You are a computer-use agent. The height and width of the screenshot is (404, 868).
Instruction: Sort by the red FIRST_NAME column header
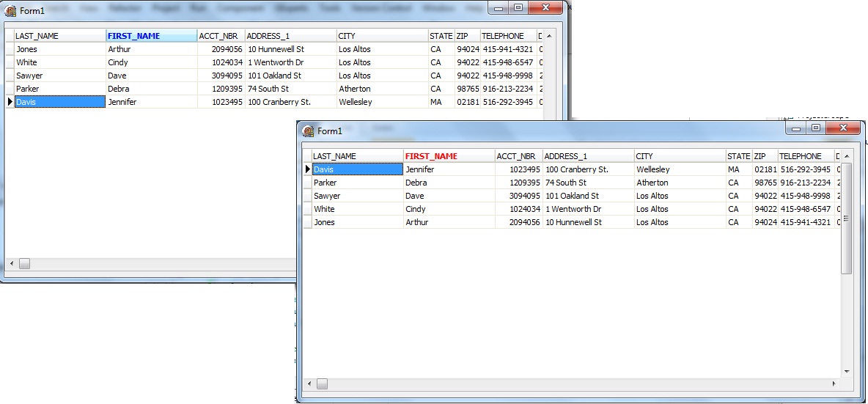coord(431,156)
